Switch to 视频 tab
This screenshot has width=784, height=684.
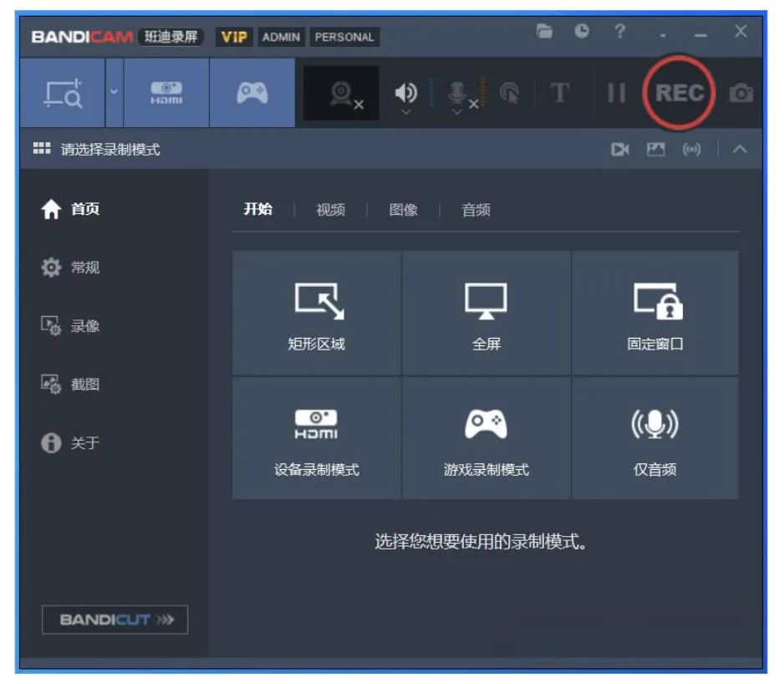click(330, 210)
